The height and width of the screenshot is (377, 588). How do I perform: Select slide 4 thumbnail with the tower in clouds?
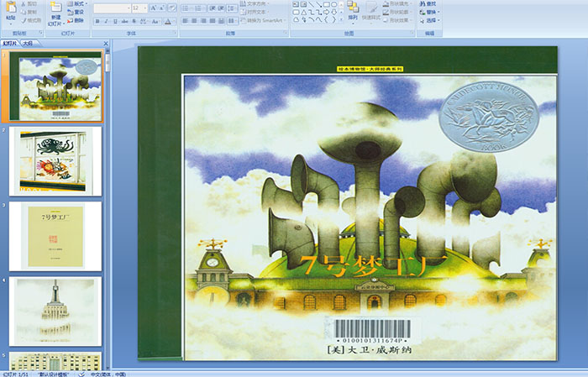(55, 312)
